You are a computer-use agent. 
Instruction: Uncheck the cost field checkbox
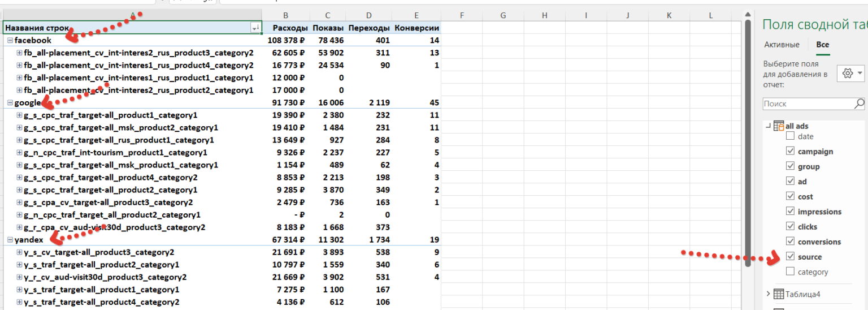coord(791,196)
